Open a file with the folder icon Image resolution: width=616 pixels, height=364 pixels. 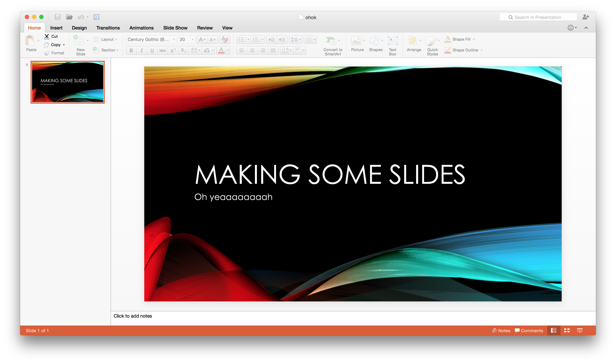click(69, 17)
